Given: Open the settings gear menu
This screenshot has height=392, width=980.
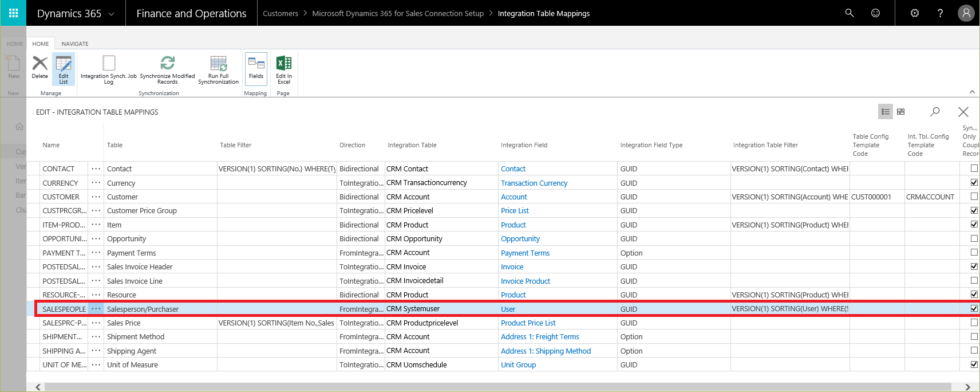Looking at the screenshot, I should (915, 13).
